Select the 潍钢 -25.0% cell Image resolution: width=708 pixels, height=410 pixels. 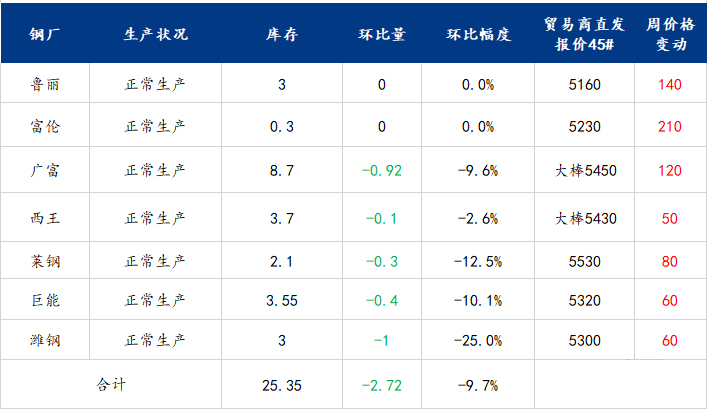point(478,340)
